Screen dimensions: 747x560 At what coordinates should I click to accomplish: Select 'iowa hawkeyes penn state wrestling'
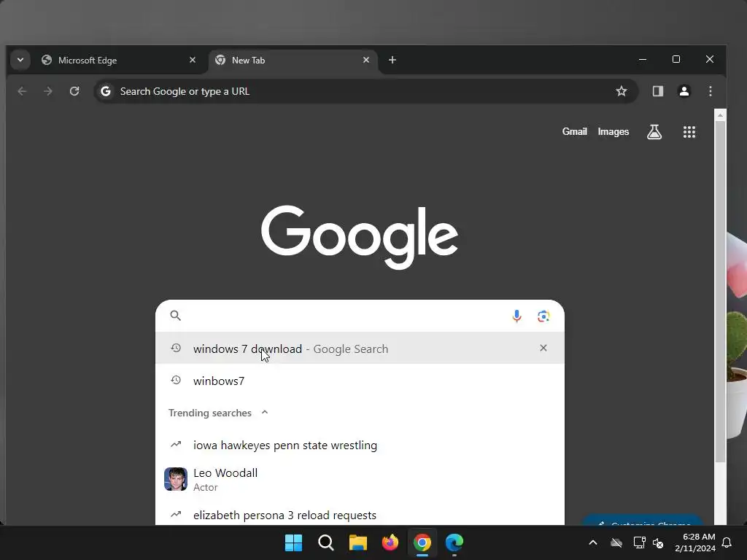(360, 446)
